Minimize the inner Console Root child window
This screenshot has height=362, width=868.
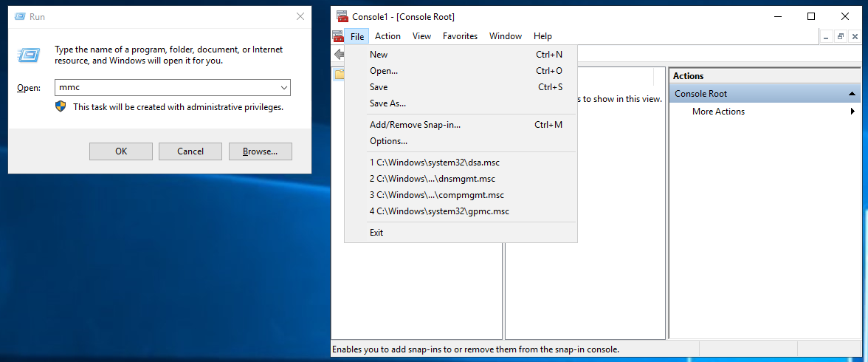click(826, 36)
